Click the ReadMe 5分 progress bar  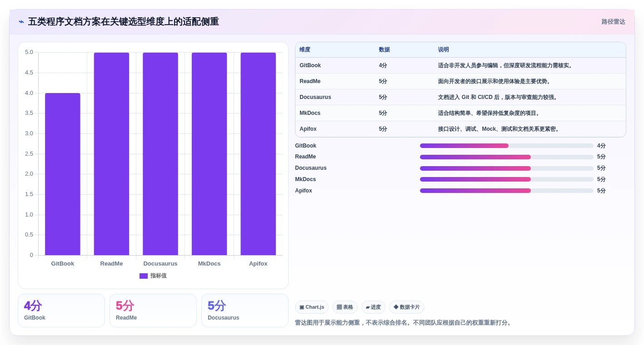click(507, 157)
